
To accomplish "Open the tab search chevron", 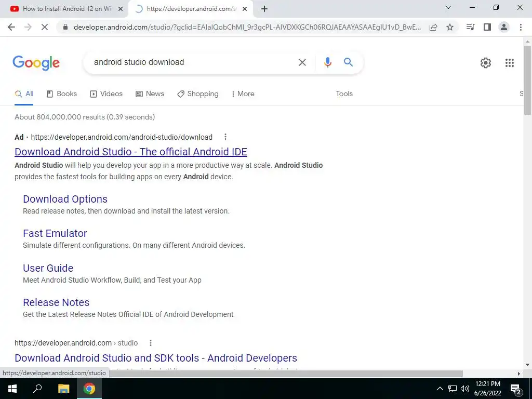I will (x=448, y=7).
